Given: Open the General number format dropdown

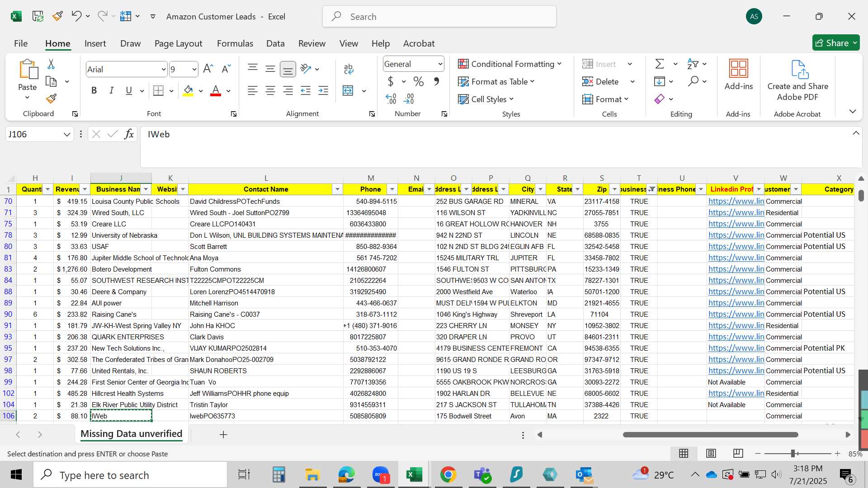Looking at the screenshot, I should [440, 64].
